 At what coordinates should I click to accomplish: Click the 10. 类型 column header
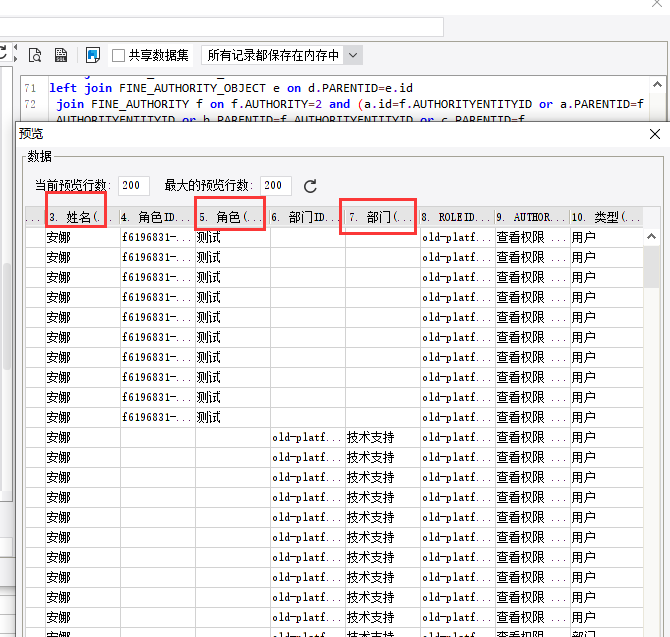[x=606, y=217]
